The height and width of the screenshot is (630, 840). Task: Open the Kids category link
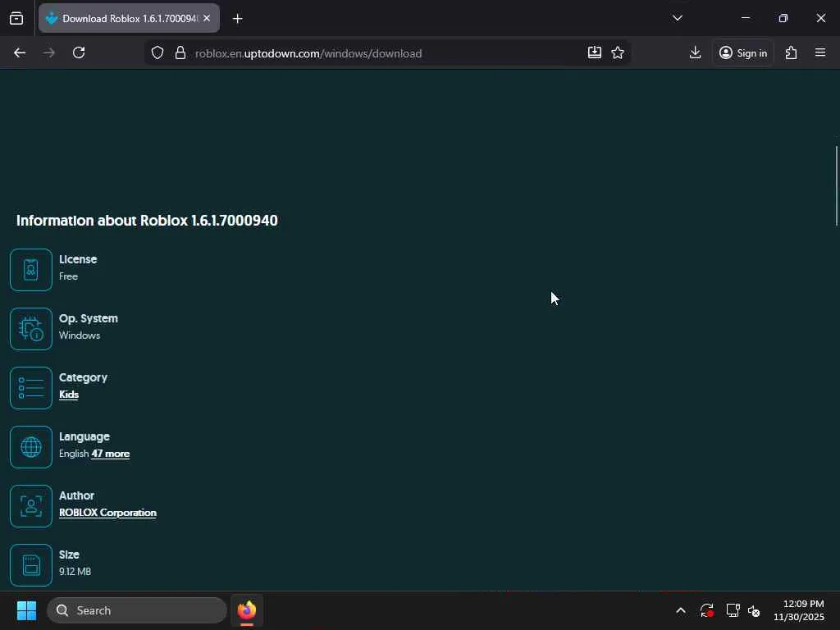[69, 395]
